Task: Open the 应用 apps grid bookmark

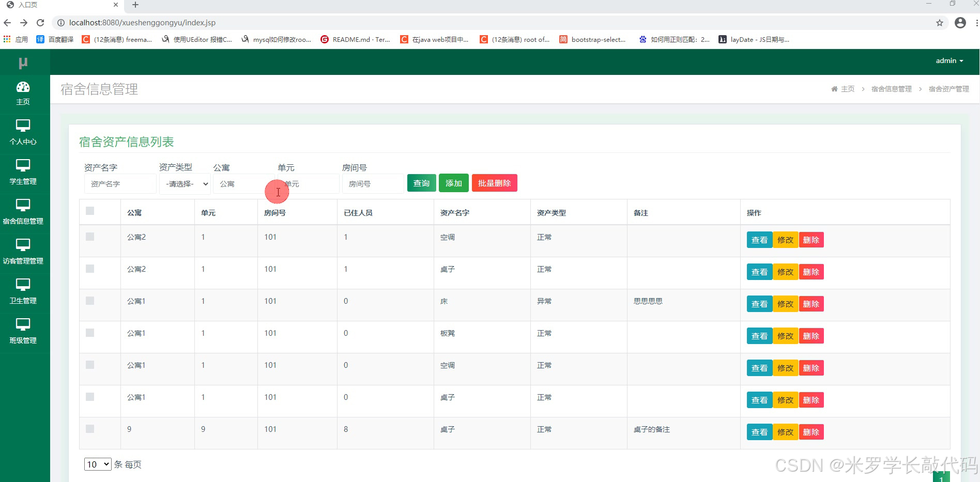Action: [16, 39]
